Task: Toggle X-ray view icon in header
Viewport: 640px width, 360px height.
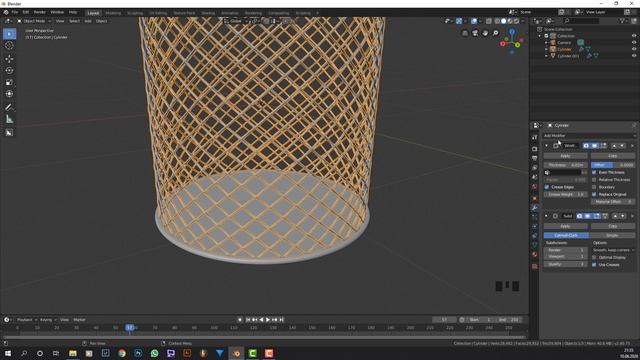Action: 489,21
